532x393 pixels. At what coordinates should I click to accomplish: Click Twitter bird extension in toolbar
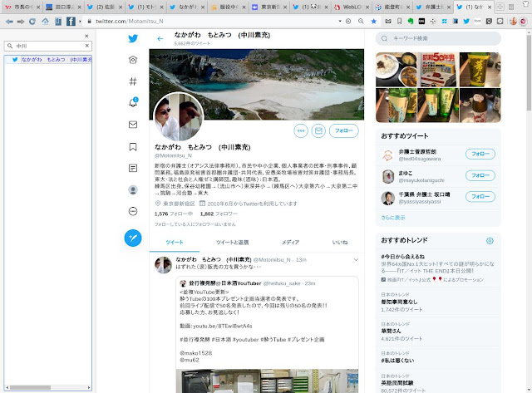pyautogui.click(x=466, y=22)
